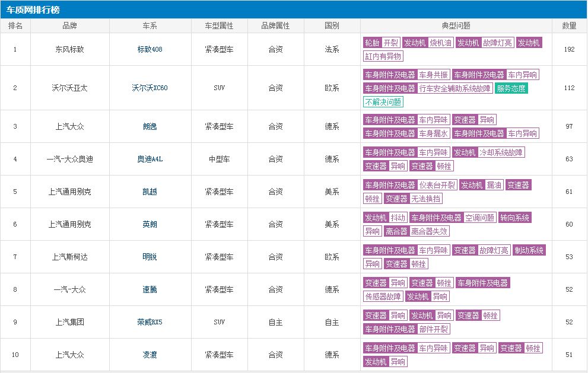Select the 空调问题 tag in the 英朗 row
The height and width of the screenshot is (373, 588).
479,218
